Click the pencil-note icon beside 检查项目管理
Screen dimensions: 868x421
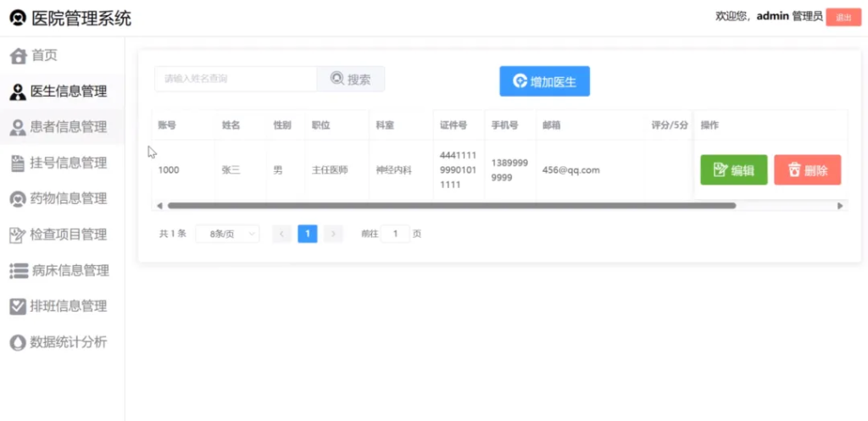[18, 235]
